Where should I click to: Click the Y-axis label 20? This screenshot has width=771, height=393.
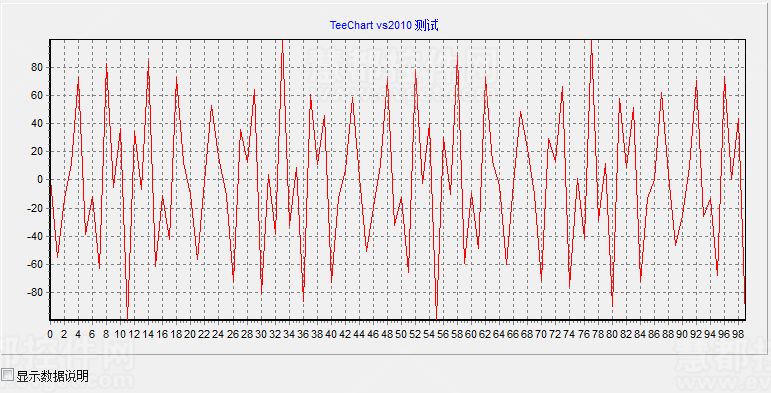coord(38,151)
